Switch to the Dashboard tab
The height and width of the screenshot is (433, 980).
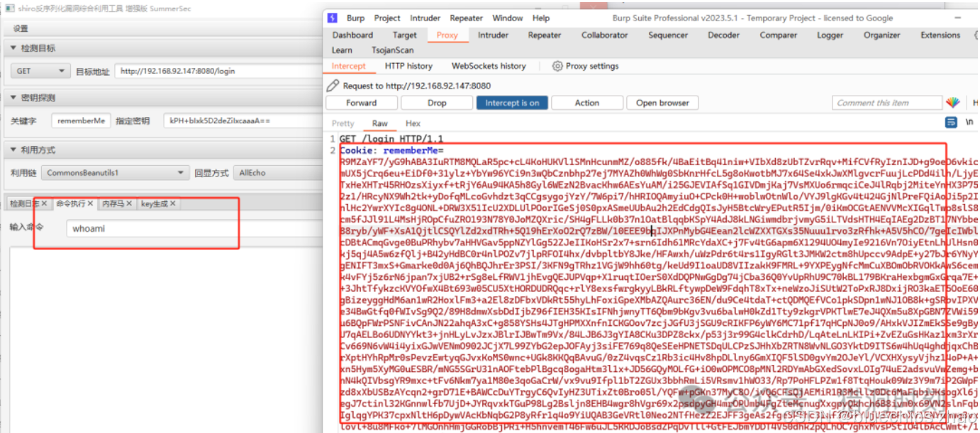352,35
